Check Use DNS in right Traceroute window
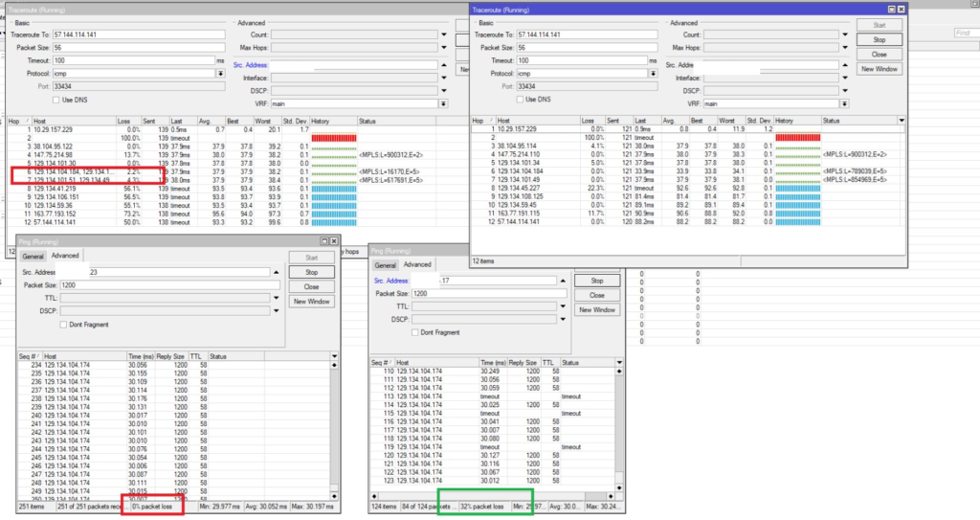 tap(518, 99)
